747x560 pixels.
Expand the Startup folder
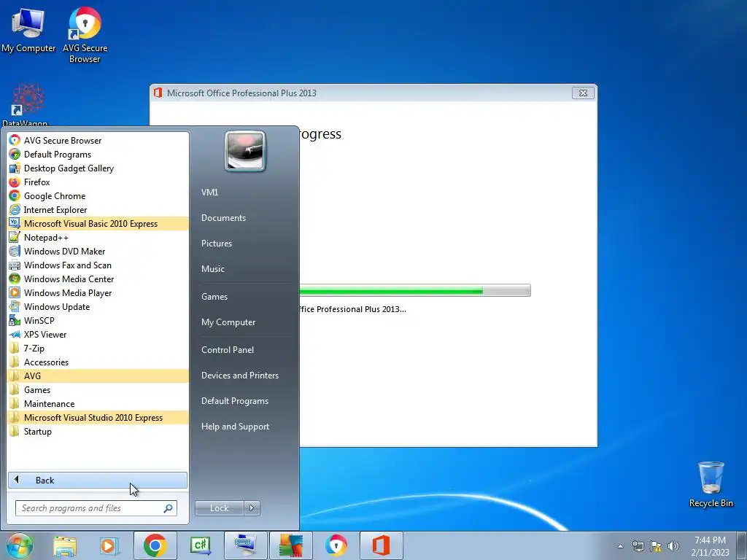98,431
